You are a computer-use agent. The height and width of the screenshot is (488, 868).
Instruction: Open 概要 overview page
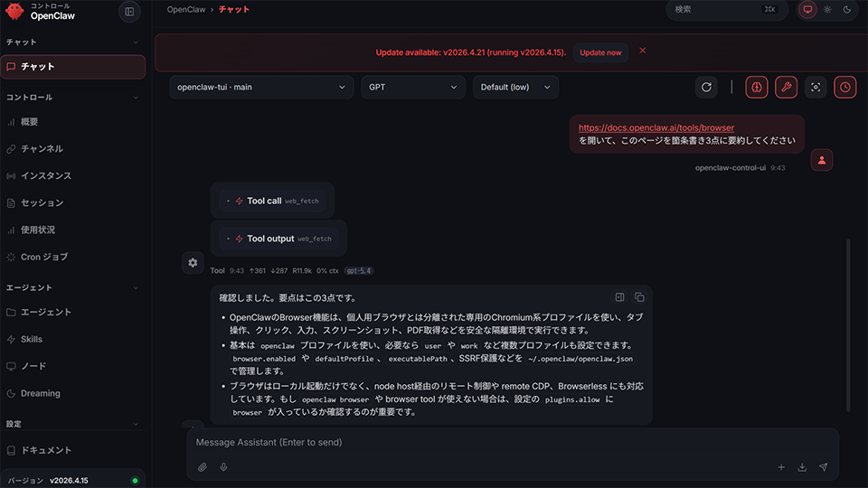click(73, 122)
